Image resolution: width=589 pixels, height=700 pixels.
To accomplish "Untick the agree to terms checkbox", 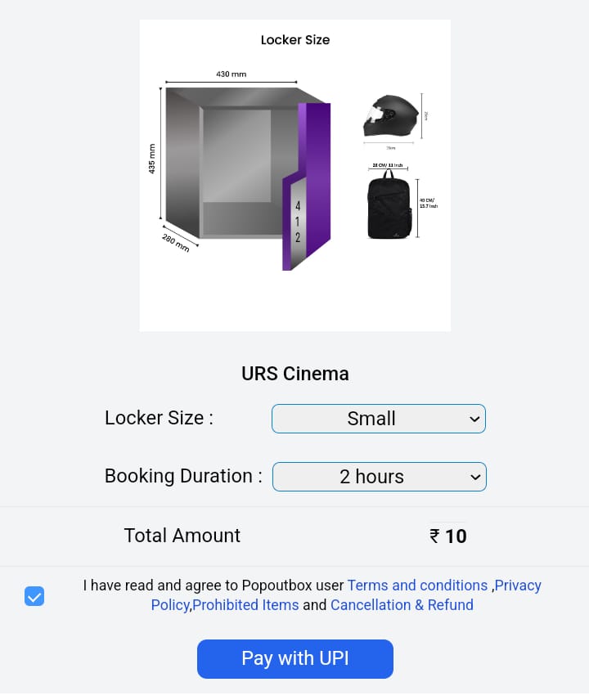I will 34,596.
